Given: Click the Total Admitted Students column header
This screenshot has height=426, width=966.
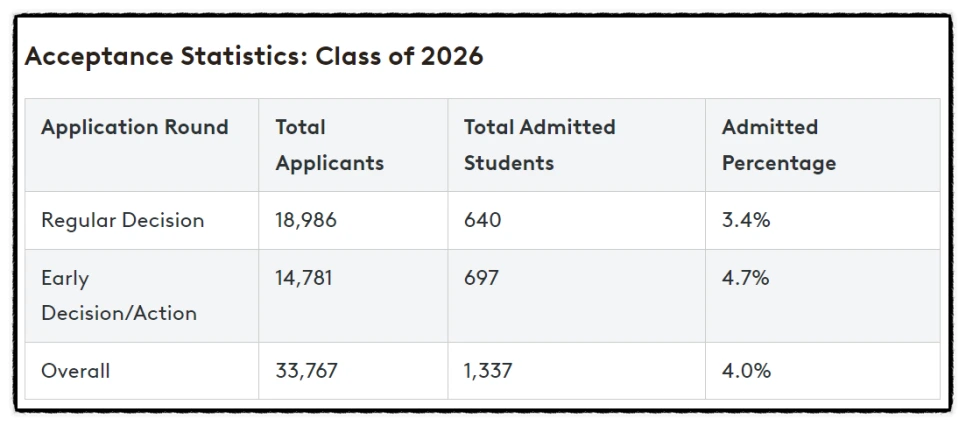Looking at the screenshot, I should pyautogui.click(x=540, y=145).
